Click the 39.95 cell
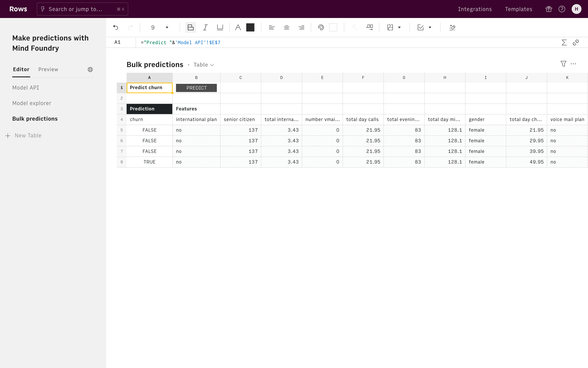 click(526, 151)
